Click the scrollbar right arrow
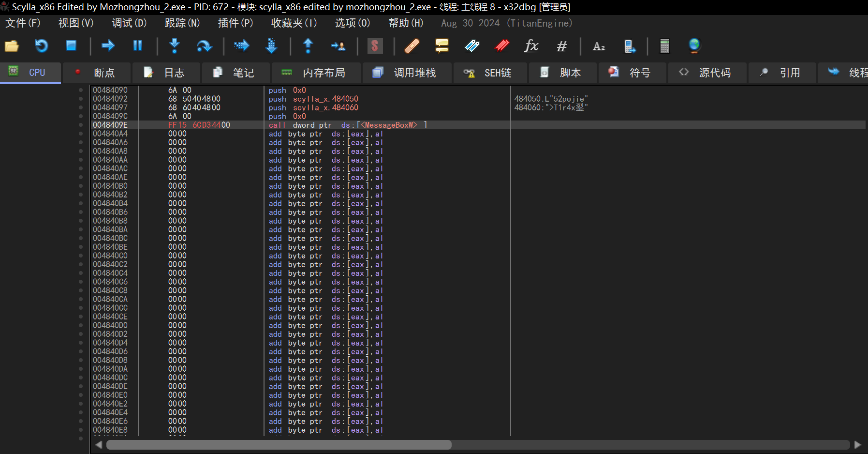The width and height of the screenshot is (868, 454). click(x=857, y=445)
